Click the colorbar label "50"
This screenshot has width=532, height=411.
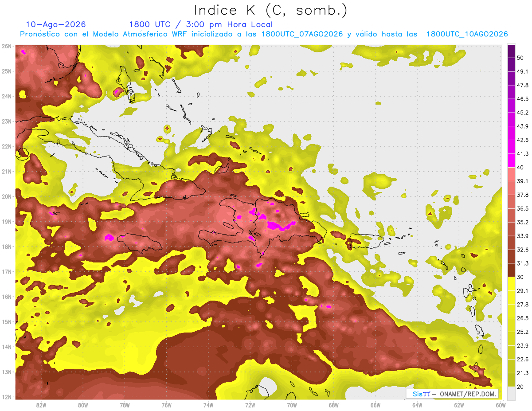(x=520, y=58)
